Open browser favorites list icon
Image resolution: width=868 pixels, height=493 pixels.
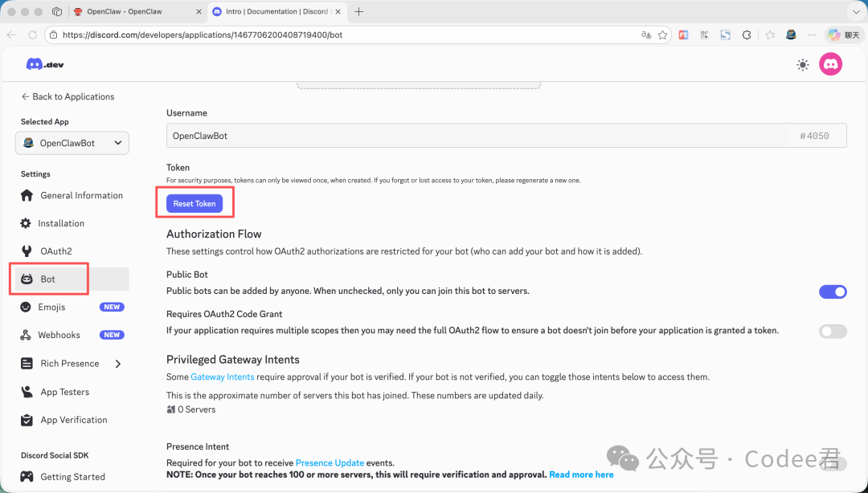pos(770,35)
